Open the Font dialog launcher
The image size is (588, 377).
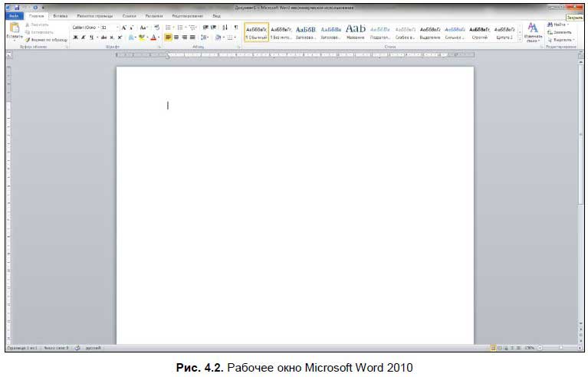159,48
